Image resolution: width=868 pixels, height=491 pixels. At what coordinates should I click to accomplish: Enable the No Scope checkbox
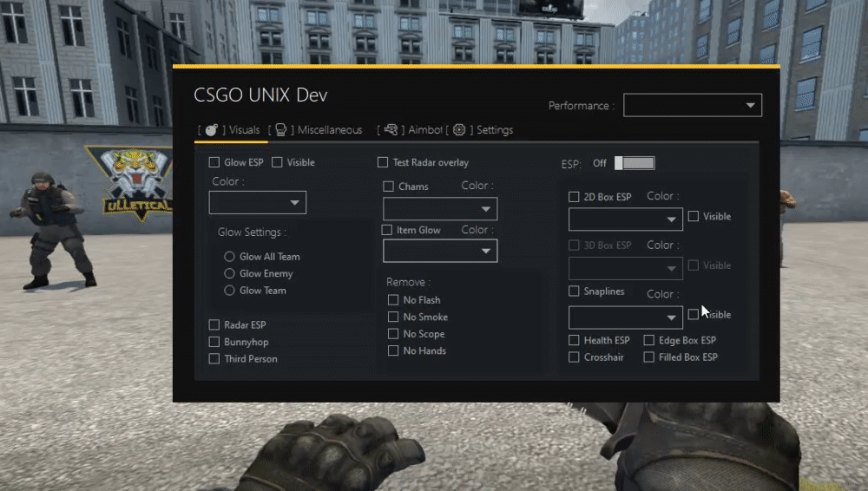(x=393, y=334)
